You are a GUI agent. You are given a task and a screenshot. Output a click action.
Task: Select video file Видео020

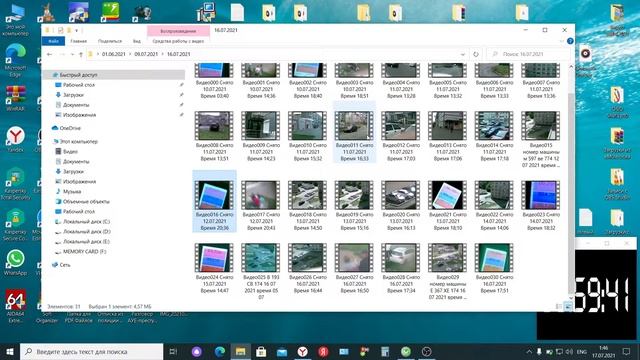[401, 205]
